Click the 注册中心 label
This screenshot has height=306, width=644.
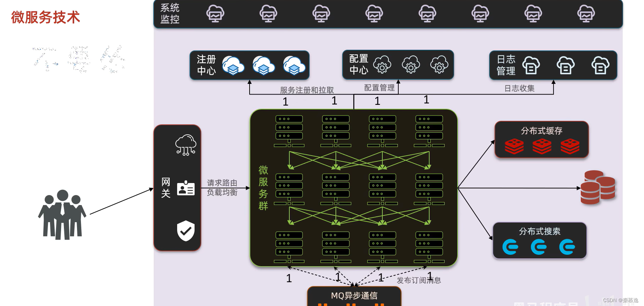tap(206, 65)
